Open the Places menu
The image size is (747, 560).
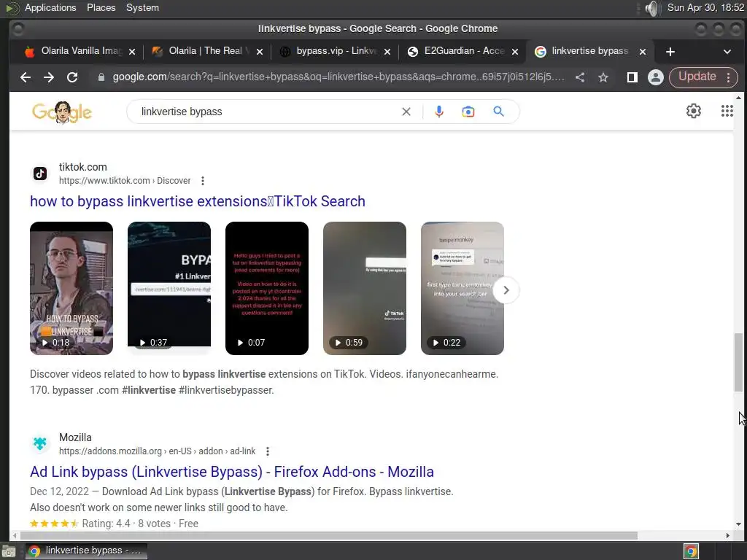point(101,7)
